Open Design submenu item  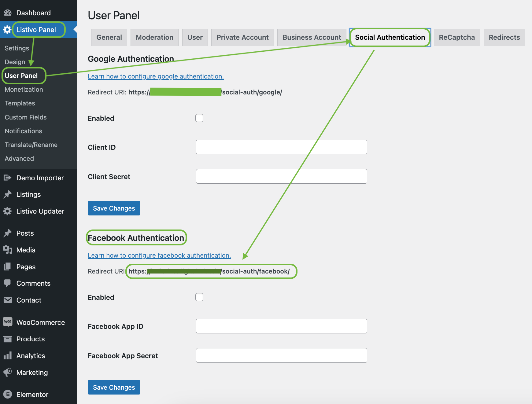(x=15, y=62)
